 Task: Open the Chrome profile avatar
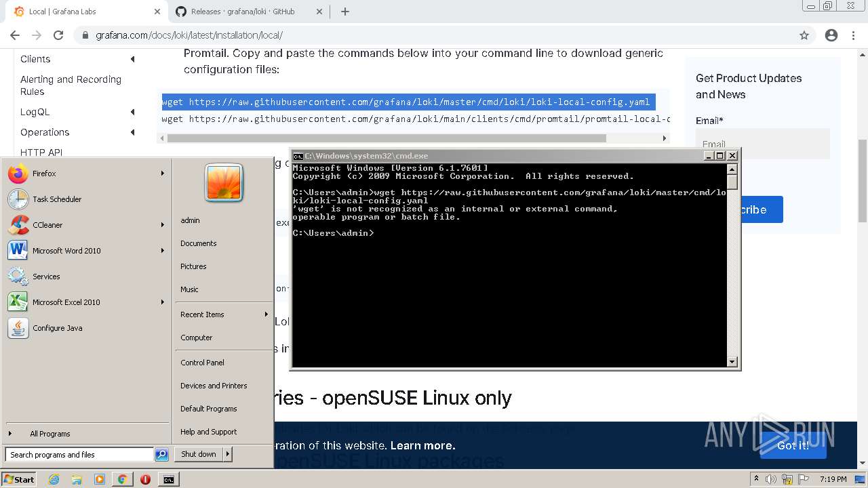pyautogui.click(x=831, y=35)
